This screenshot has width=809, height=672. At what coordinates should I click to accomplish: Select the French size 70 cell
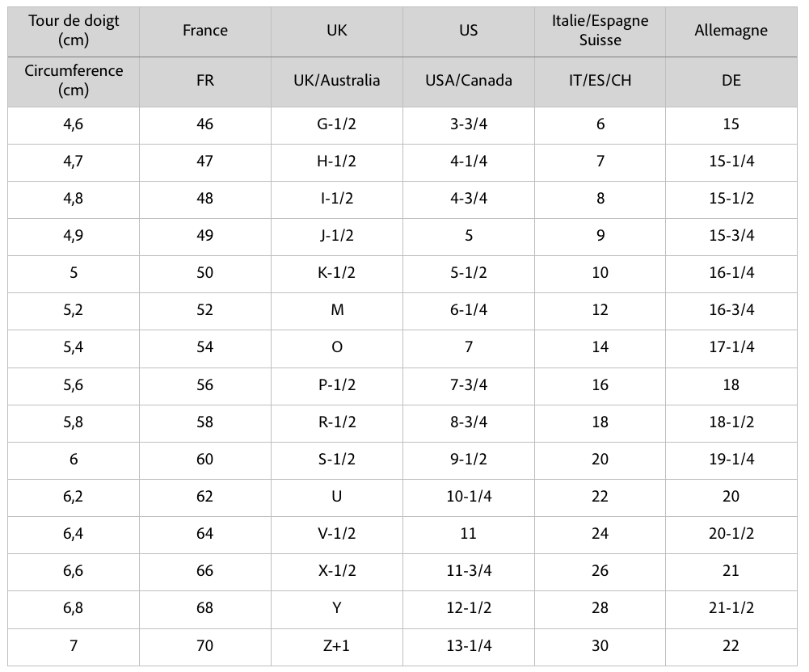[205, 645]
